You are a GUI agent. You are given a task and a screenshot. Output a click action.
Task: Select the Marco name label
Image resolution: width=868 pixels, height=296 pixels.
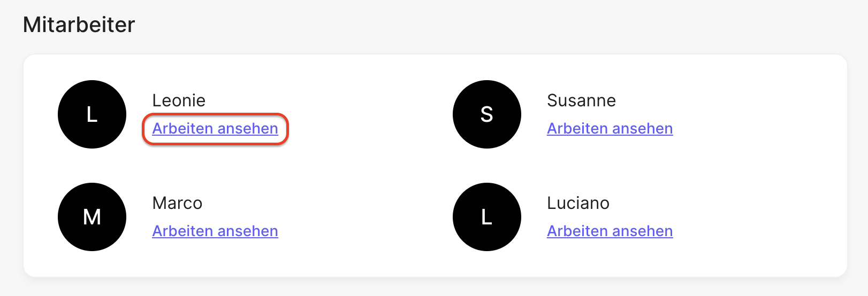pos(177,203)
